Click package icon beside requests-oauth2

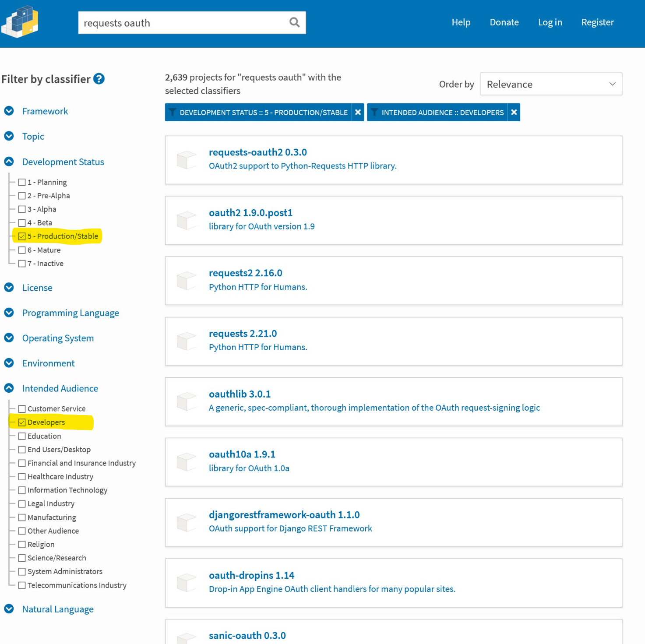(187, 160)
